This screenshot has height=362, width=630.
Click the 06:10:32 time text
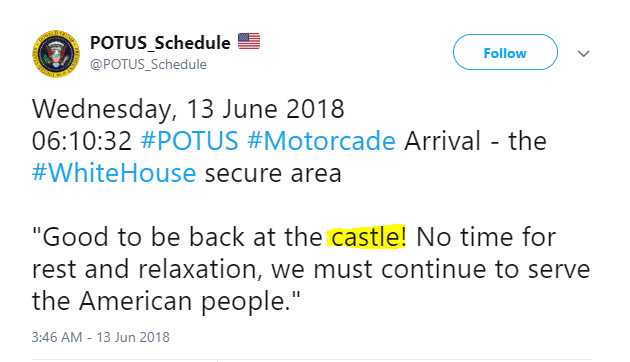[x=82, y=141]
